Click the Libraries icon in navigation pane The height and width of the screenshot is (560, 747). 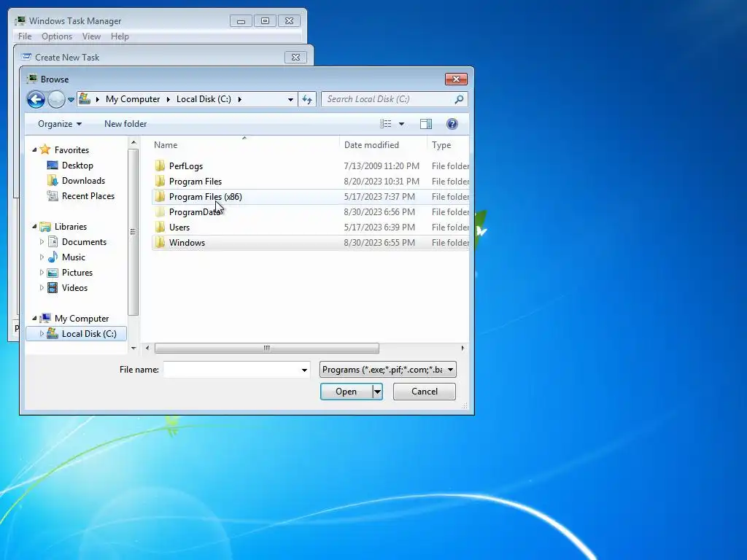point(45,227)
